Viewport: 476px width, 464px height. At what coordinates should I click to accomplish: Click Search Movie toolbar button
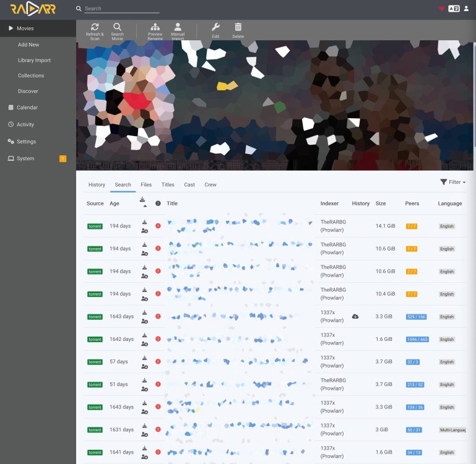[x=117, y=32]
